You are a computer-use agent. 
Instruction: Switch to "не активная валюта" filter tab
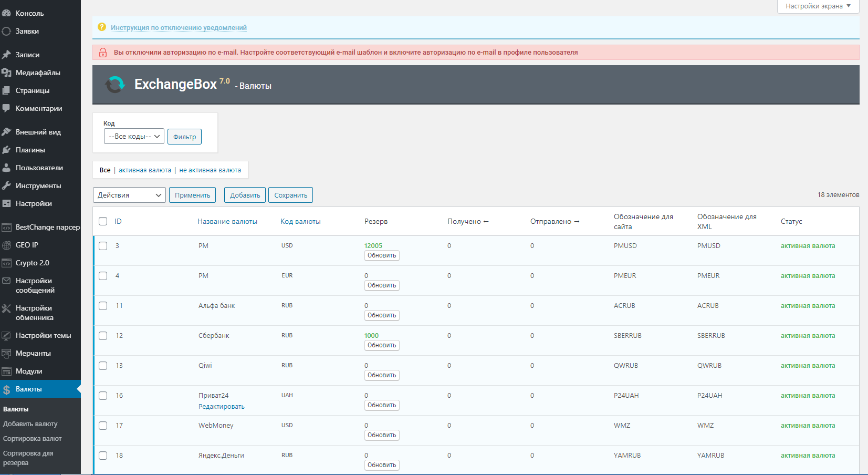[x=210, y=170]
